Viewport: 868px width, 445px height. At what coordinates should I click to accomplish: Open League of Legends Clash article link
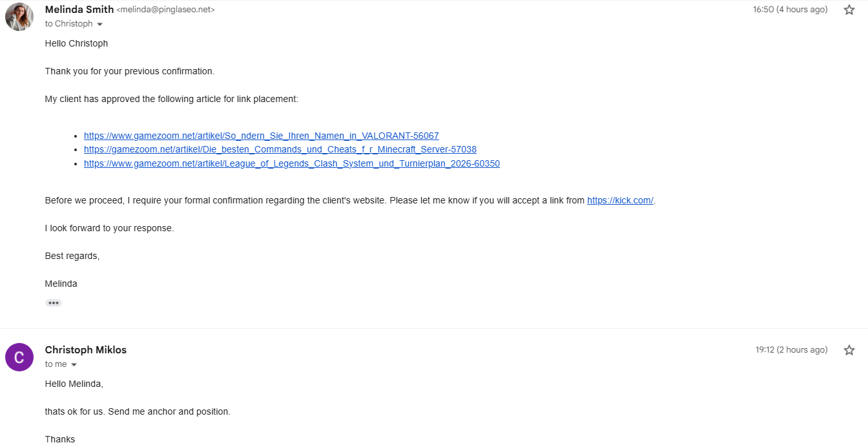pos(292,163)
